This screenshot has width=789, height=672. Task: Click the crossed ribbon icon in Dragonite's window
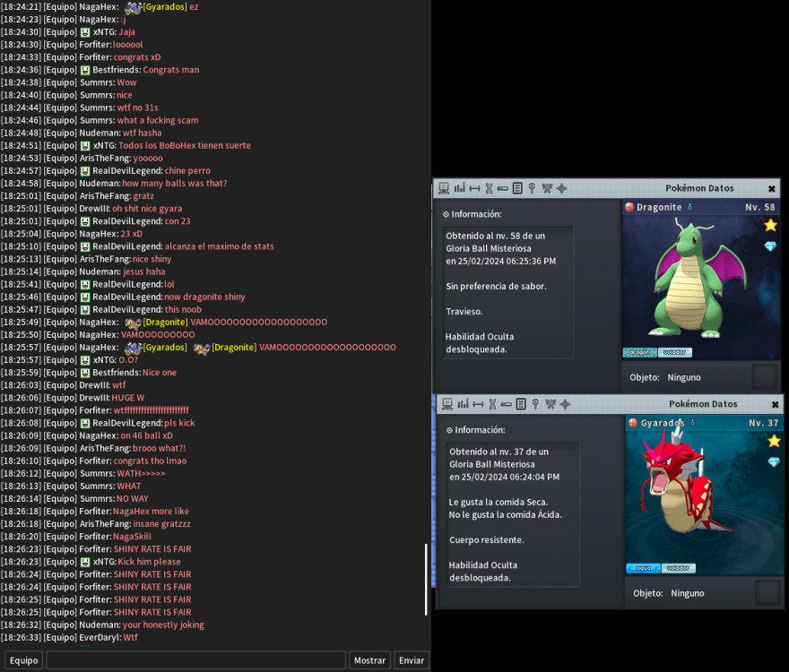tap(547, 189)
